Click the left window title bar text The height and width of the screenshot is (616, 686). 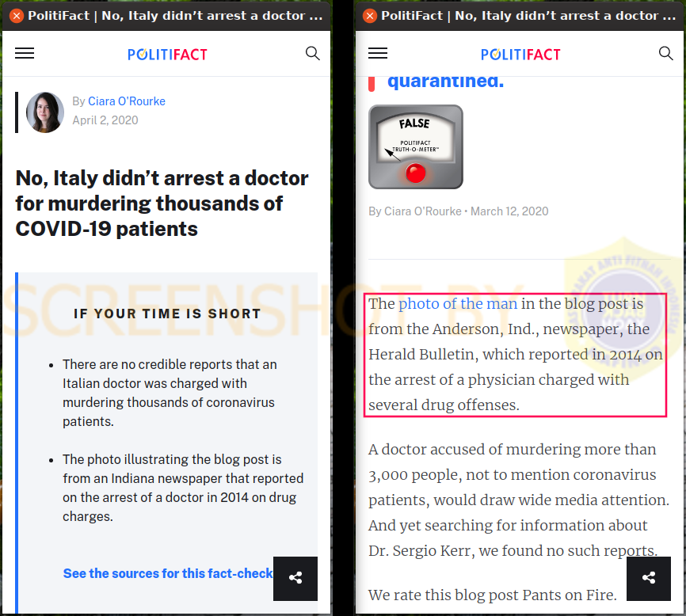point(175,16)
